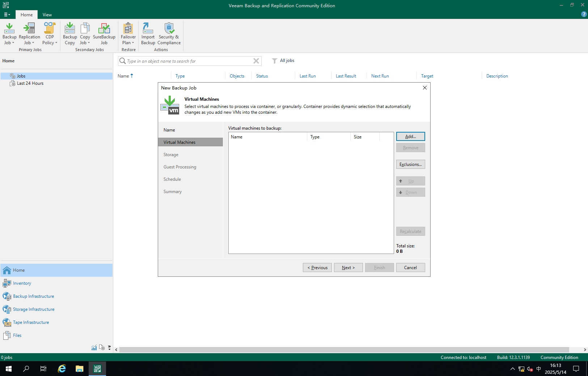Open Tape Infrastructure view
Image resolution: width=588 pixels, height=376 pixels.
pyautogui.click(x=31, y=322)
